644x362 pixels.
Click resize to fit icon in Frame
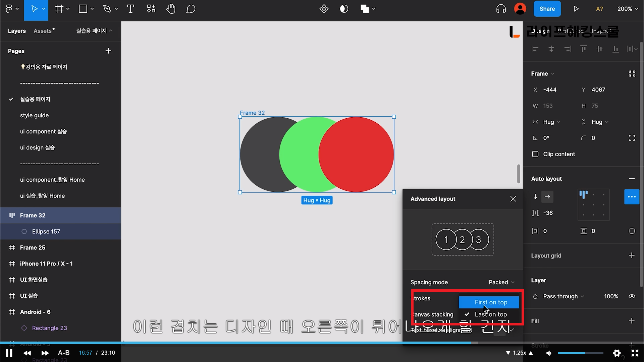pyautogui.click(x=632, y=74)
